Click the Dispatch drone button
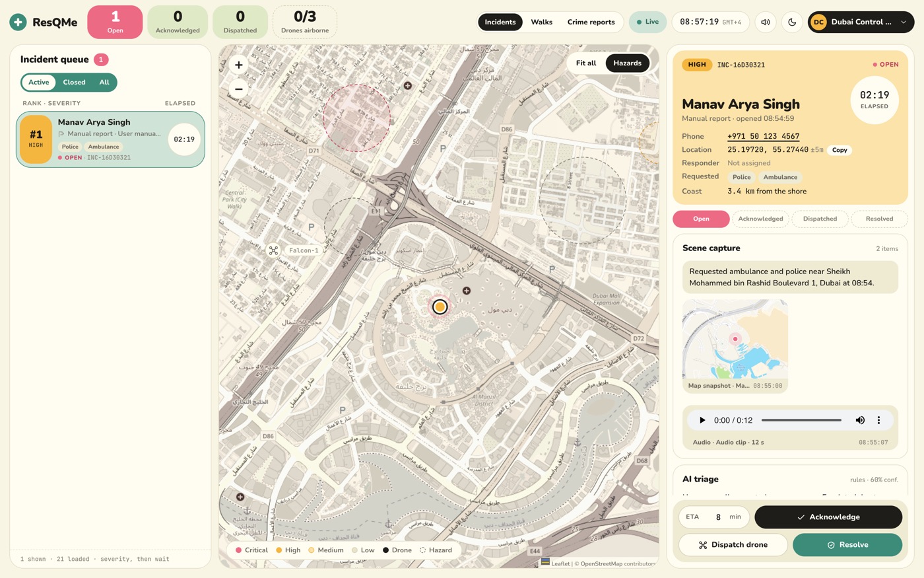Viewport: 924px width, 578px height. (x=733, y=545)
